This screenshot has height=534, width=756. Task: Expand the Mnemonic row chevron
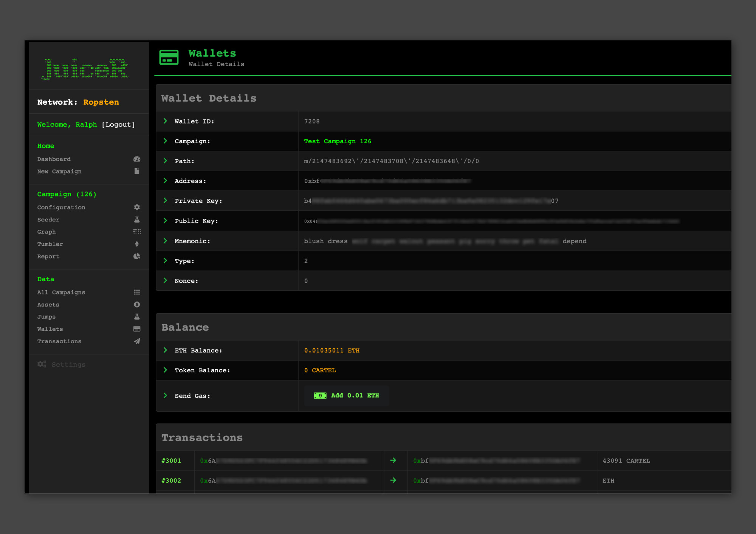pyautogui.click(x=165, y=241)
